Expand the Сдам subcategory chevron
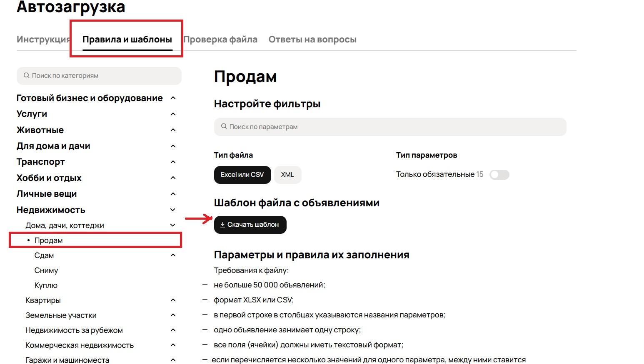Screen dimensions: 644x364 (x=173, y=255)
